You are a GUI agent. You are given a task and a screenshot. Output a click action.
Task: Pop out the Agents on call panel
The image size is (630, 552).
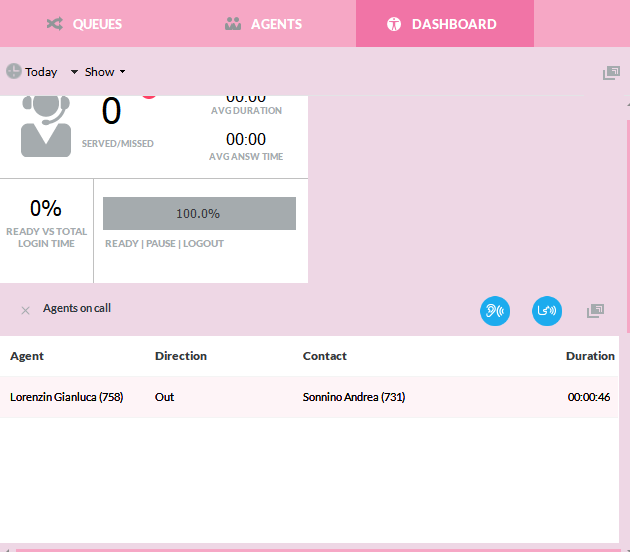(x=595, y=311)
